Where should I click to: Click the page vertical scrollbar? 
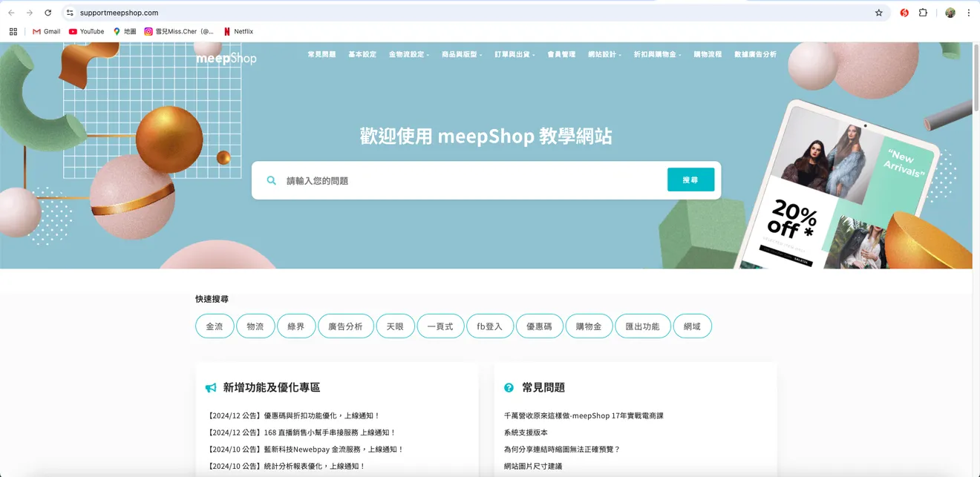pos(976,78)
